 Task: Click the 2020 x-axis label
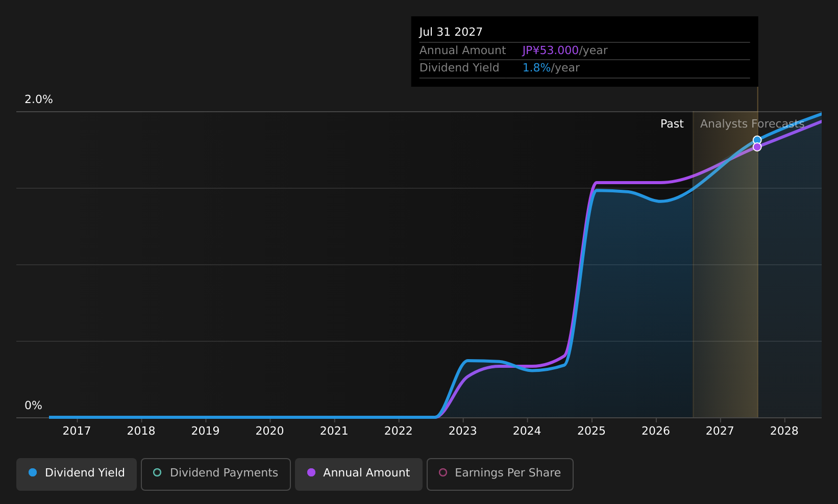tap(269, 431)
